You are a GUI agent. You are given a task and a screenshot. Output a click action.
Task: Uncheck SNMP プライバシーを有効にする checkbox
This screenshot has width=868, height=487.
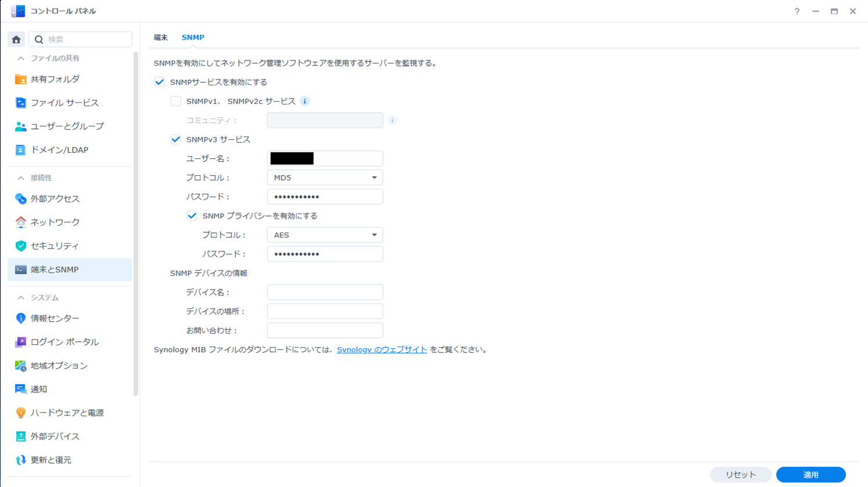192,216
